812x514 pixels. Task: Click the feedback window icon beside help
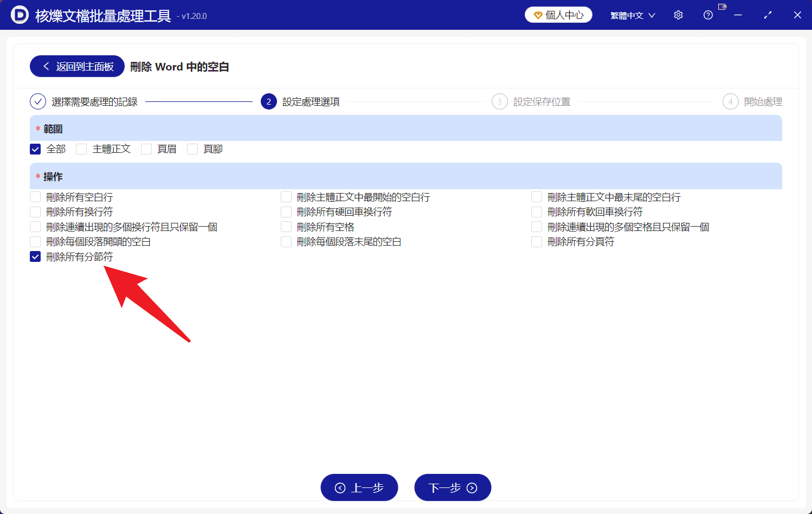[x=722, y=7]
